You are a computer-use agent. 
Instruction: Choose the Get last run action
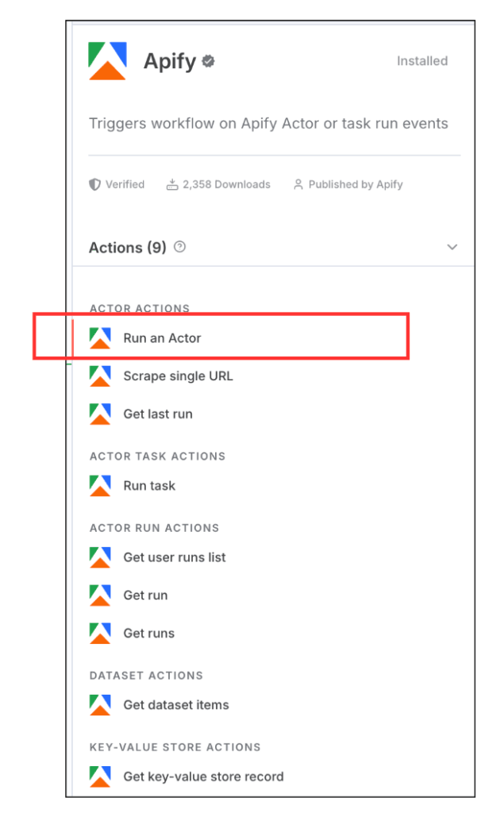point(157,414)
